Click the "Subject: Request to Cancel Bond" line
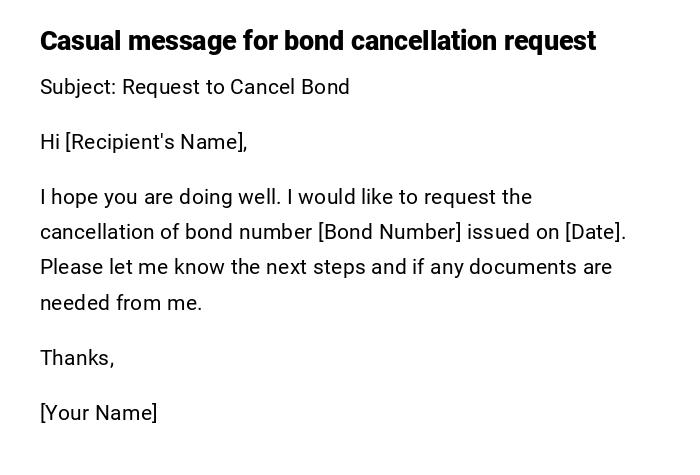The height and width of the screenshot is (475, 700). [x=195, y=87]
